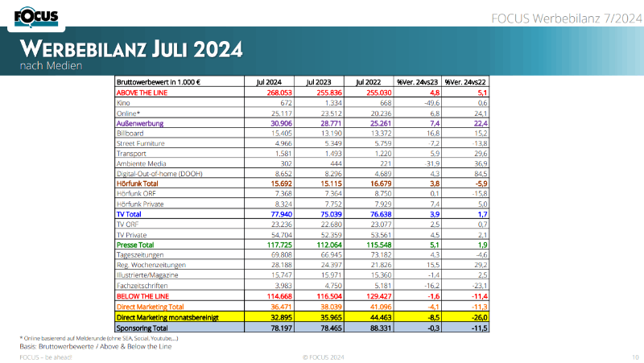Select the 'Digital-Out-of-home (DOOH)' row label
This screenshot has width=644, height=363.
pos(159,174)
